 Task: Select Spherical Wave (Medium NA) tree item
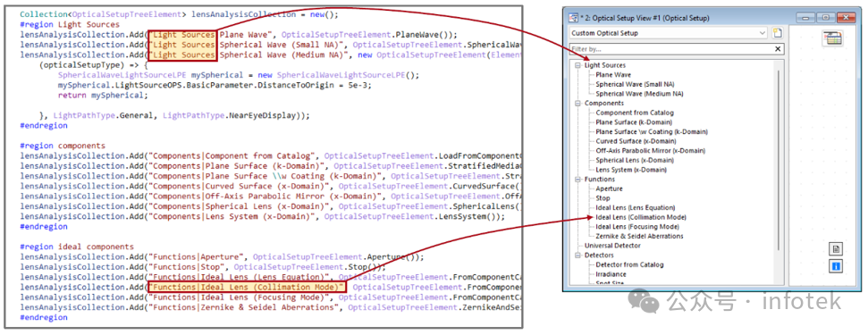click(639, 94)
